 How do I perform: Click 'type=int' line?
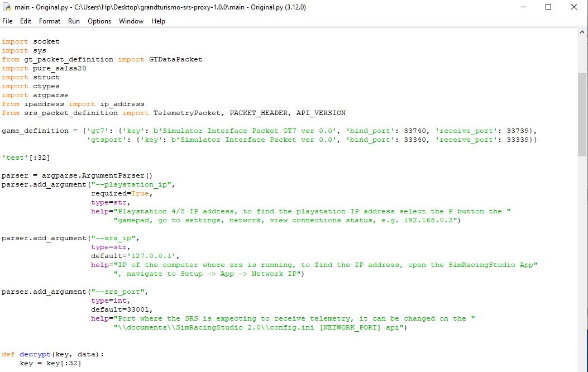pyautogui.click(x=111, y=301)
